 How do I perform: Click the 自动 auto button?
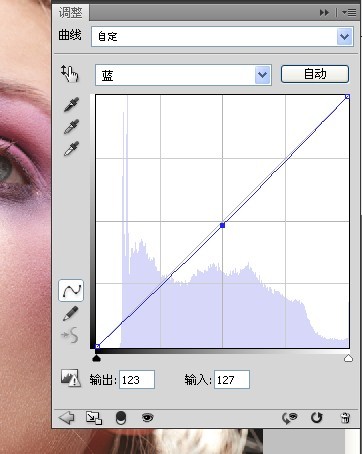click(315, 74)
